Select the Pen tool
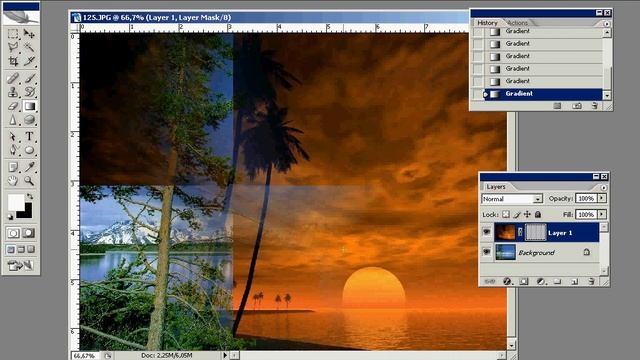This screenshot has height=360, width=640. click(13, 150)
